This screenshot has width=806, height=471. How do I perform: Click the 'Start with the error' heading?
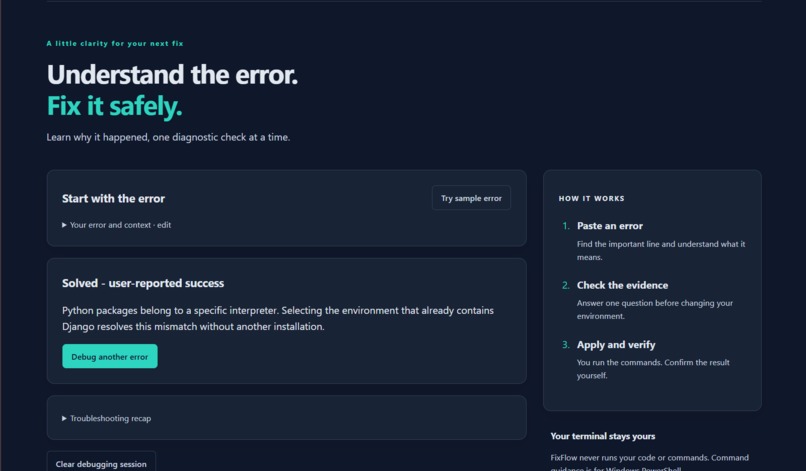pos(113,198)
